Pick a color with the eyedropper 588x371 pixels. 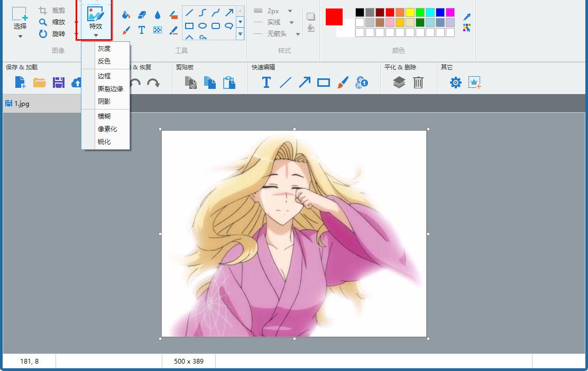(x=467, y=16)
